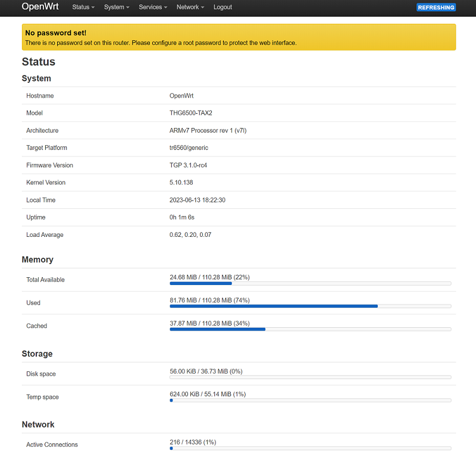Select local time 2023-06-13 18:22:30
Viewport: 476px width, 460px height.
click(x=198, y=200)
